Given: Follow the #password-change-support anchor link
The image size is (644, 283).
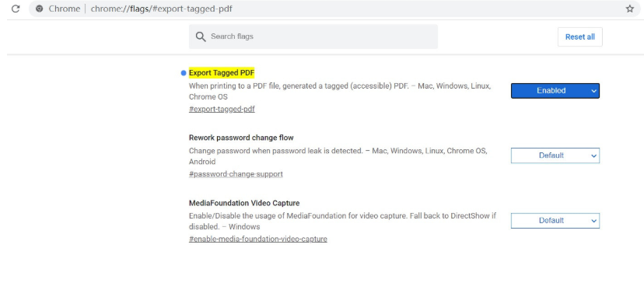Looking at the screenshot, I should pyautogui.click(x=236, y=174).
